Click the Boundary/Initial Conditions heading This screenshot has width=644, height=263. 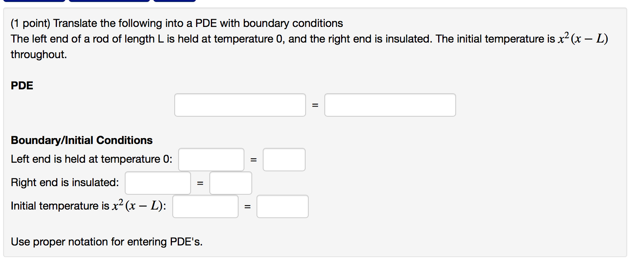pyautogui.click(x=81, y=140)
